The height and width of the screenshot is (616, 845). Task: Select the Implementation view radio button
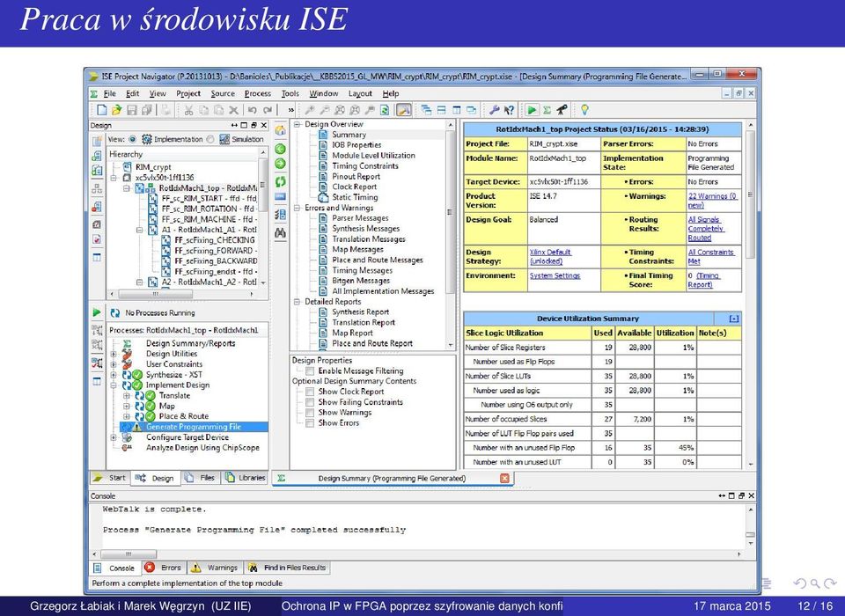pos(132,139)
